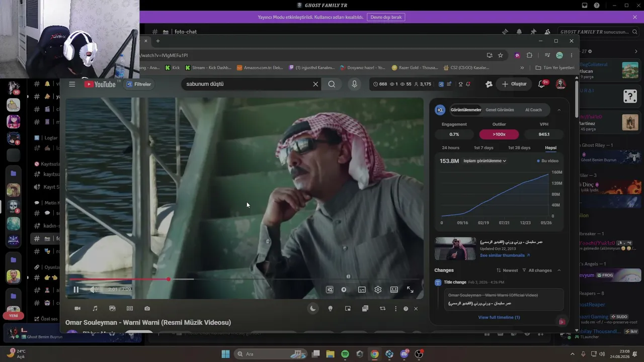
Task: Open Discord inbox icon in title bar
Action: click(585, 6)
